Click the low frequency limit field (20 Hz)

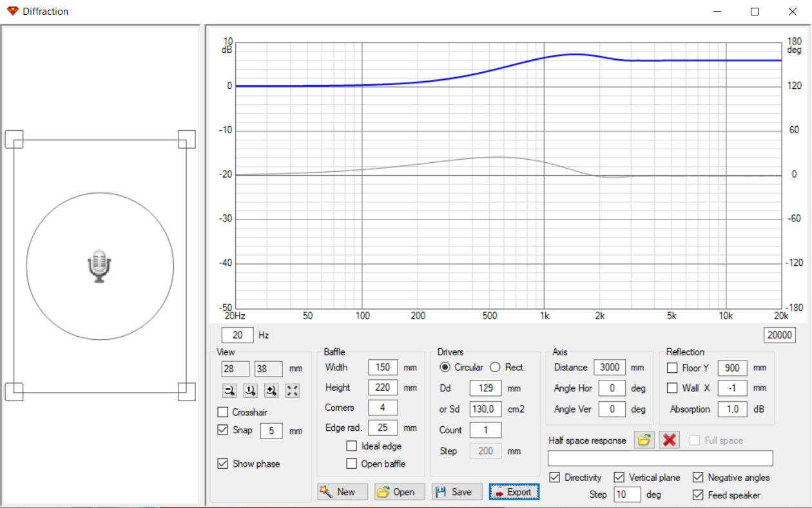tap(238, 335)
